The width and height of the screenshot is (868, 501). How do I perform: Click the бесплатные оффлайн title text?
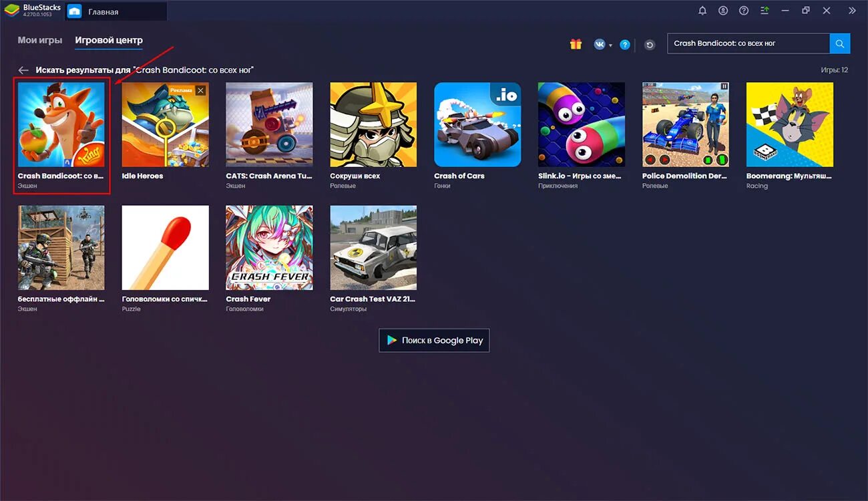61,299
